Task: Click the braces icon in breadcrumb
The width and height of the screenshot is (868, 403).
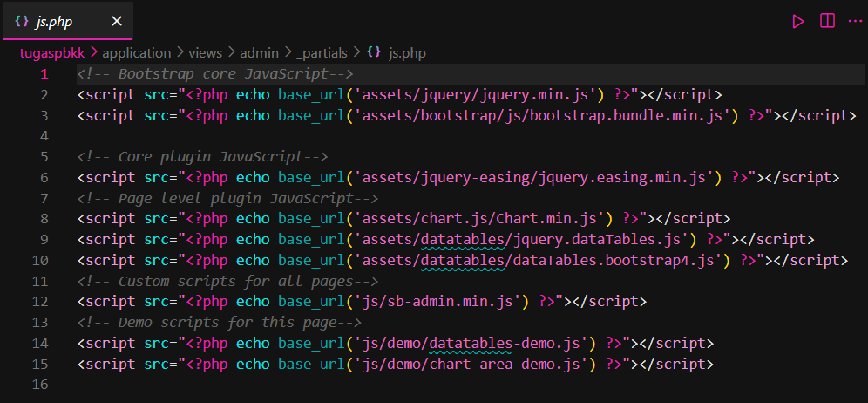Action: [x=374, y=53]
